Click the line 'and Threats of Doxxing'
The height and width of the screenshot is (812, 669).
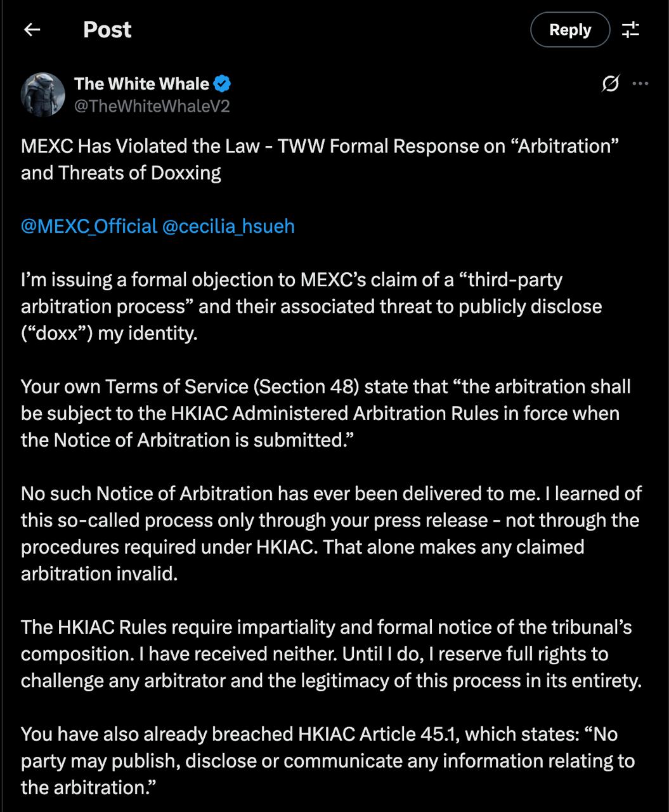tap(120, 173)
